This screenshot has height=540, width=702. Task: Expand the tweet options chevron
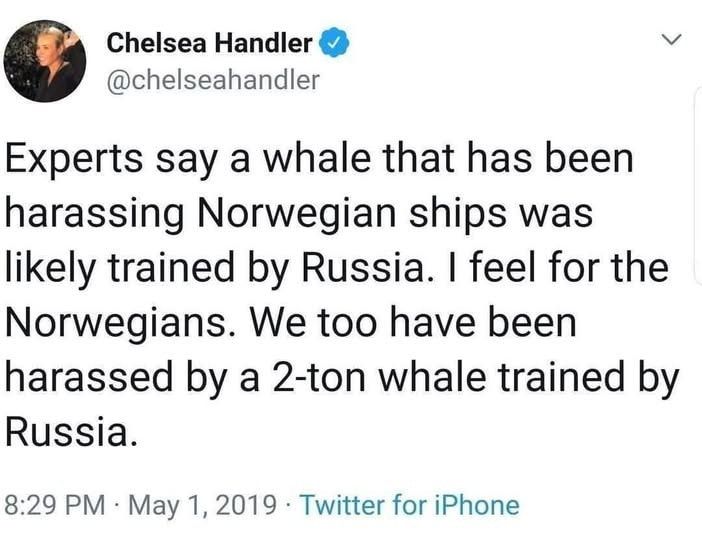pyautogui.click(x=671, y=39)
